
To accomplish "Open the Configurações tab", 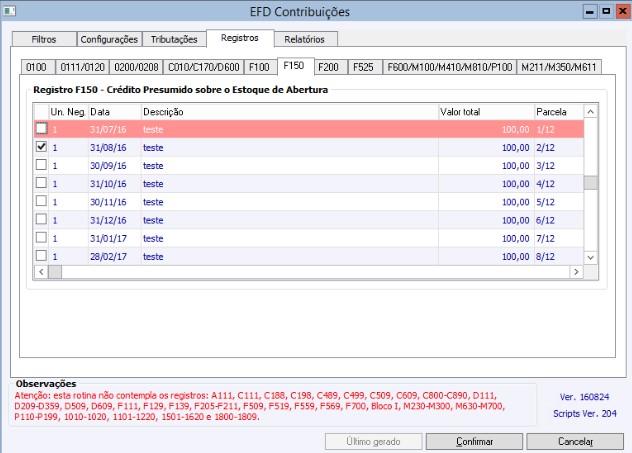I will tap(109, 39).
